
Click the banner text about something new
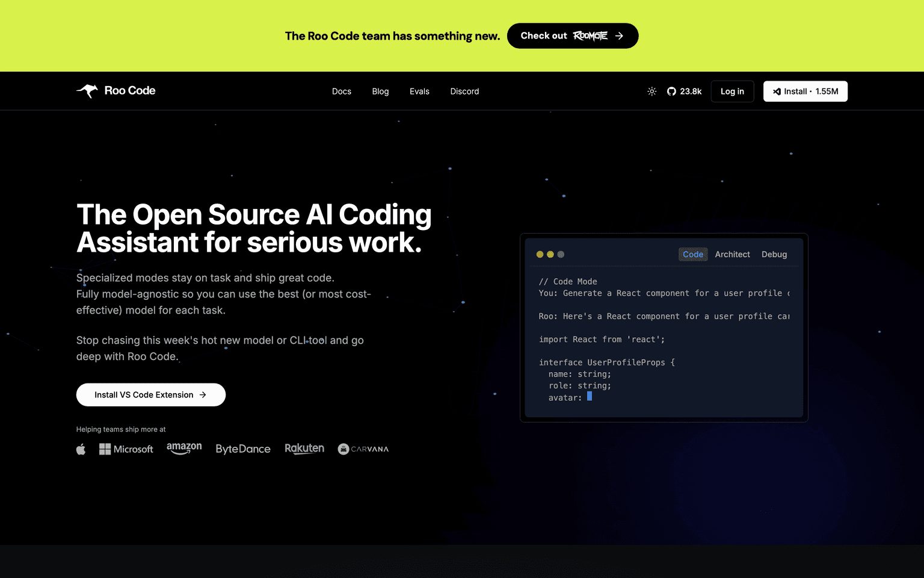pyautogui.click(x=392, y=36)
